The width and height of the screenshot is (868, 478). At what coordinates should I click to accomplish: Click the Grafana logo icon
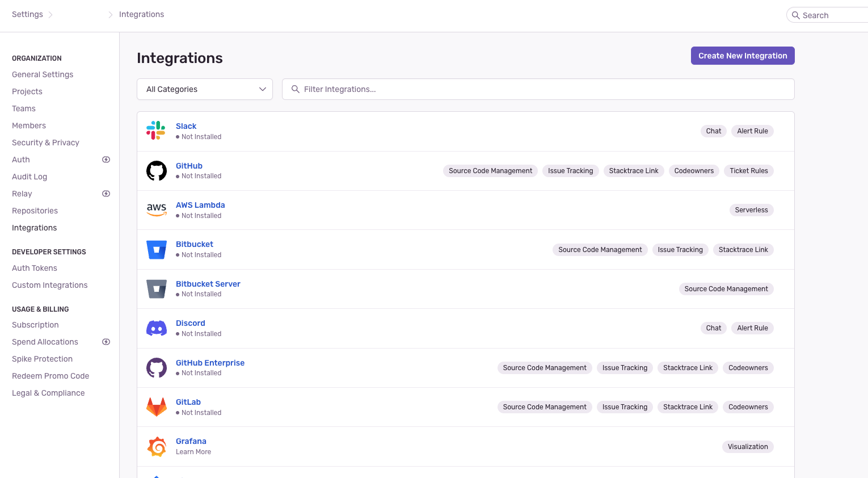pyautogui.click(x=157, y=447)
